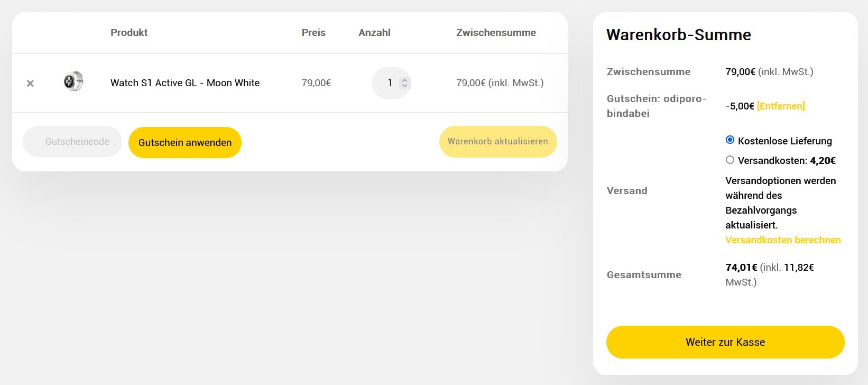Image resolution: width=868 pixels, height=385 pixels.
Task: Select the Versandkosten 4,20€ shipping option
Action: coord(730,160)
